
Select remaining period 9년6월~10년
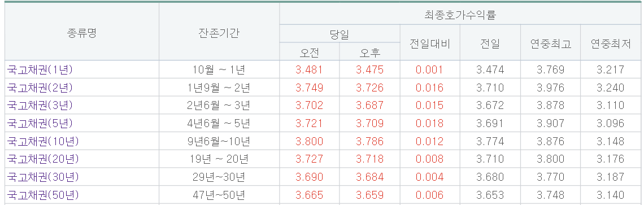click(x=219, y=141)
